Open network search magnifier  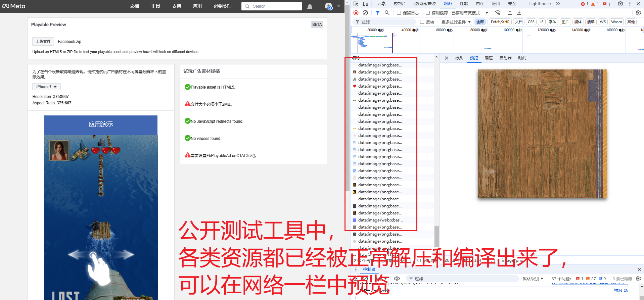coord(387,13)
